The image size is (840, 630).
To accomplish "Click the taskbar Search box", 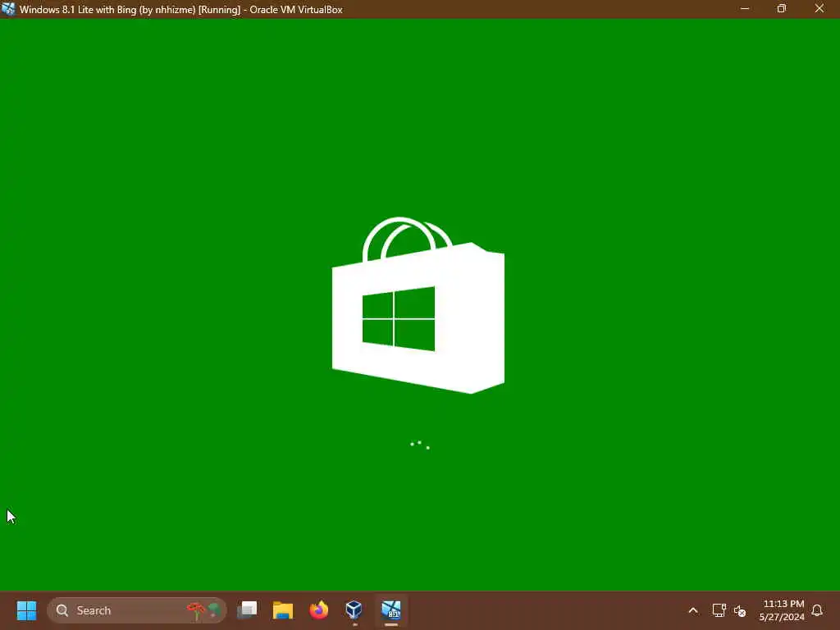I will (x=137, y=610).
